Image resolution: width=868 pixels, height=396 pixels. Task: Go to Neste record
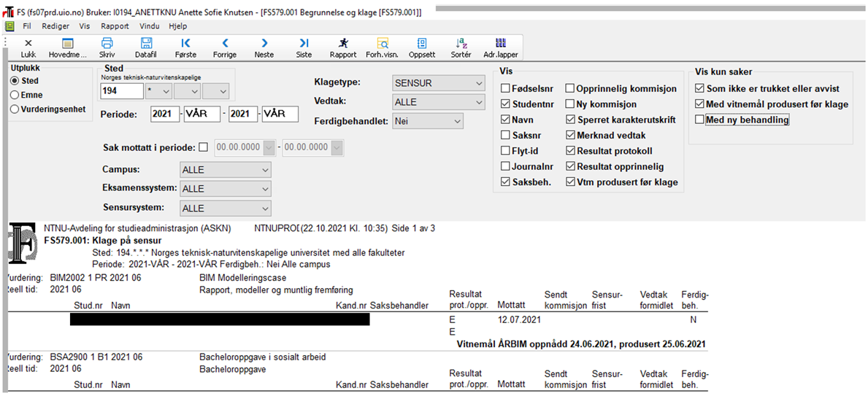[x=264, y=47]
